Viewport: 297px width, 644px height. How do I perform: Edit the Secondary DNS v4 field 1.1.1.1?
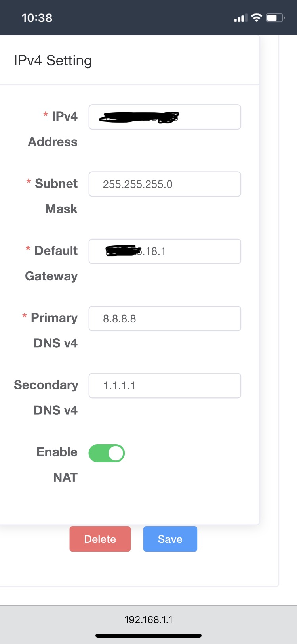165,385
